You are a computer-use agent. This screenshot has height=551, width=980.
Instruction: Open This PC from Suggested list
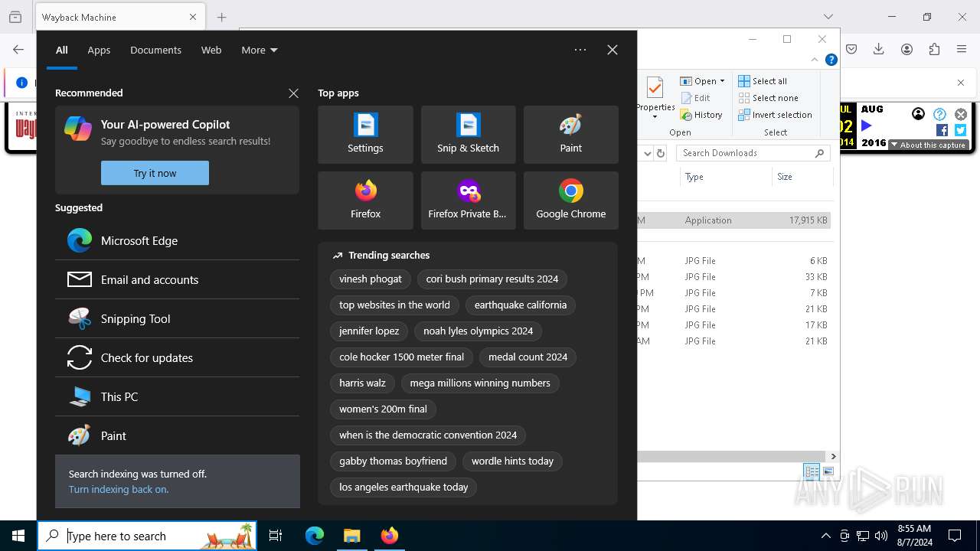click(x=177, y=396)
